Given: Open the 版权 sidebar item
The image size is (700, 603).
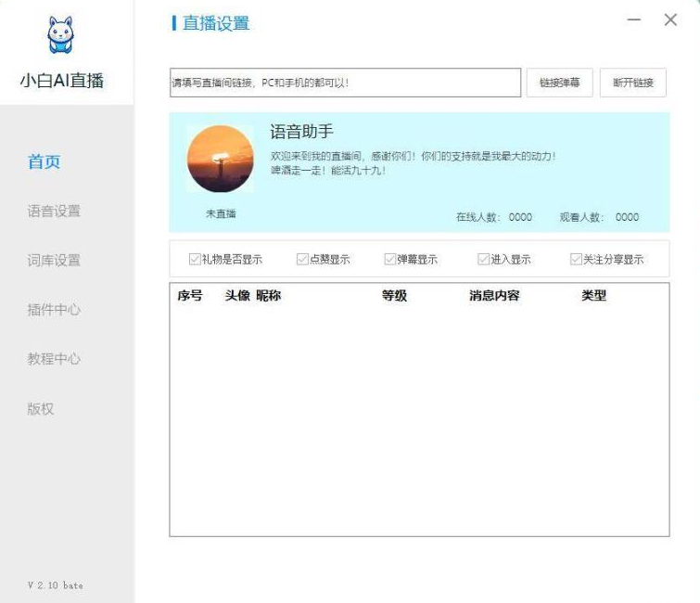Looking at the screenshot, I should [41, 409].
